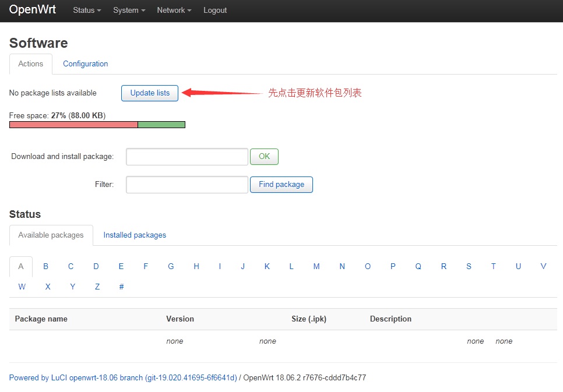Image resolution: width=563 pixels, height=392 pixels.
Task: Go to OpenWrt home via brand logo
Action: (32, 10)
